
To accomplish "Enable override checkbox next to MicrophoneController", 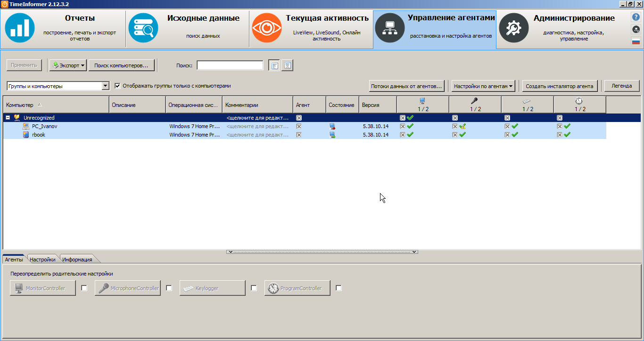I will click(x=169, y=288).
